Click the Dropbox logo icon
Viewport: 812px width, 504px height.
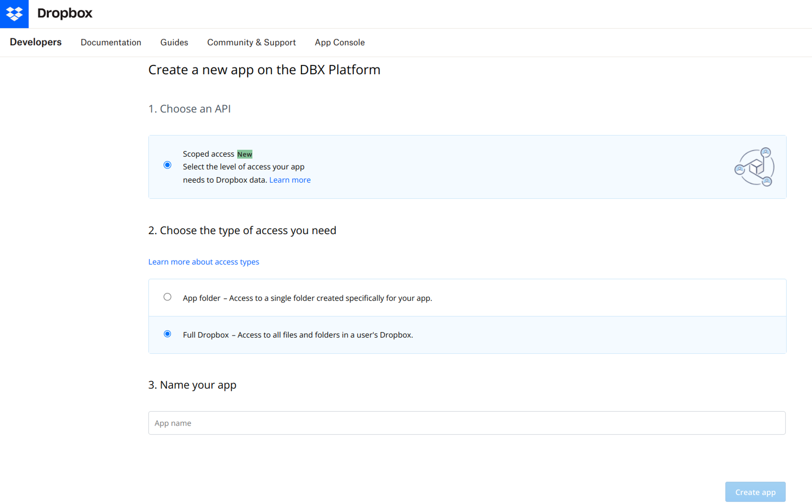[14, 14]
